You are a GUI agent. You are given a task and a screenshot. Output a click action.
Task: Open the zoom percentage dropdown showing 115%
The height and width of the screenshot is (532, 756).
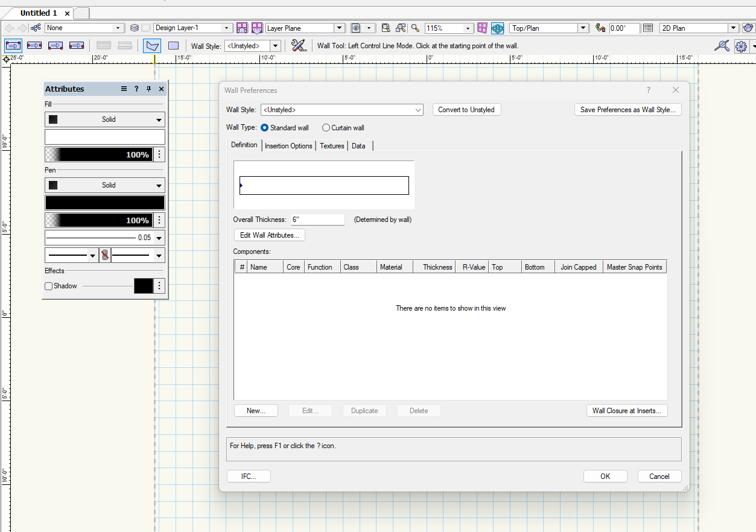(x=467, y=28)
